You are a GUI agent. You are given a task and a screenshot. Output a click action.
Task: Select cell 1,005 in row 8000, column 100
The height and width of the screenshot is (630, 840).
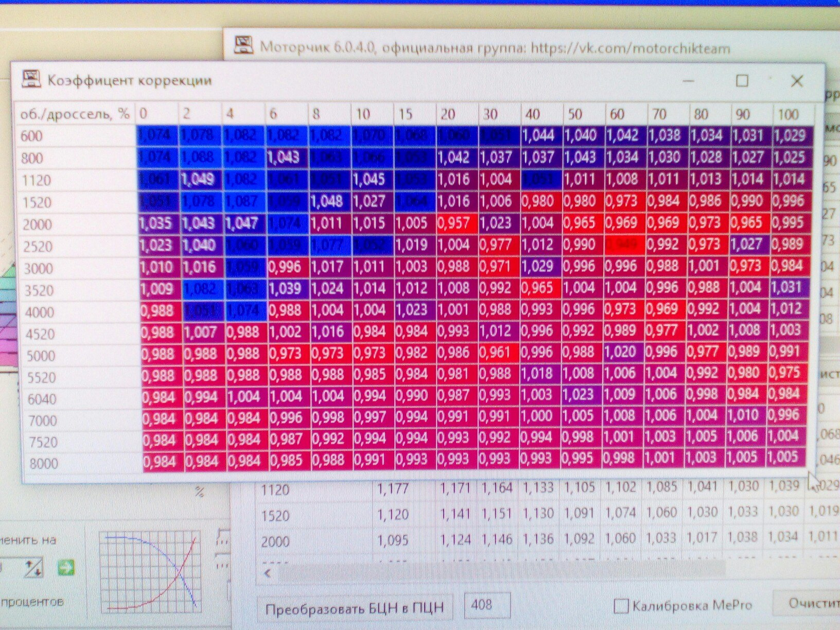tap(786, 457)
